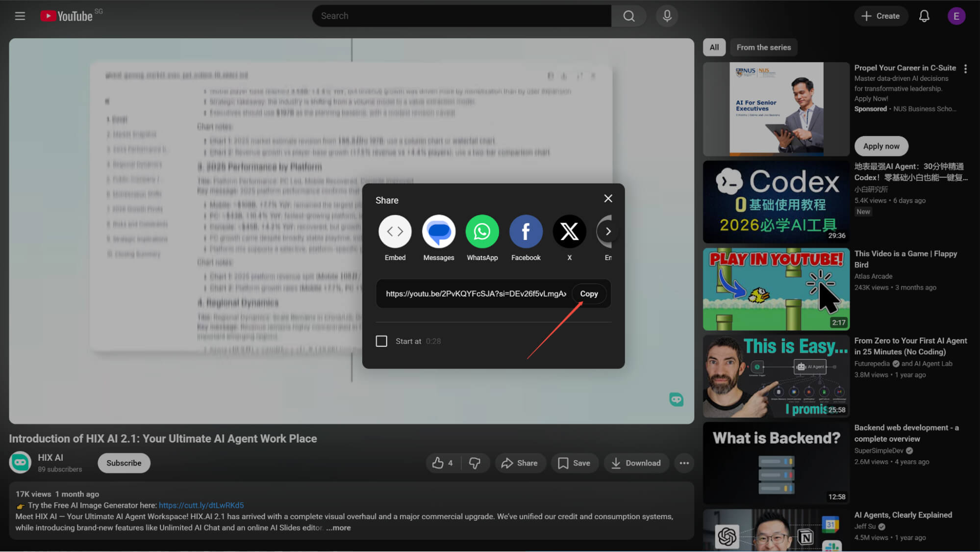
Task: Open 'From Zero to Your First AI Agent' title
Action: point(910,346)
